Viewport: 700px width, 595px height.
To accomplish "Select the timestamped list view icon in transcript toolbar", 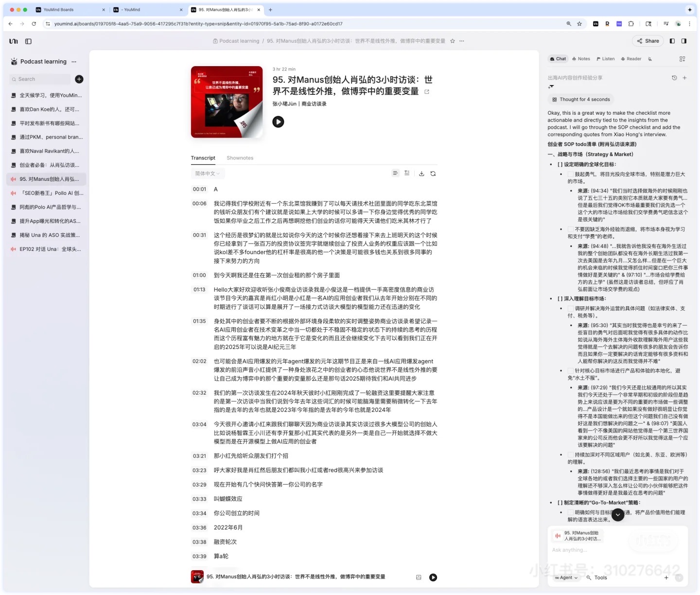I will point(407,173).
